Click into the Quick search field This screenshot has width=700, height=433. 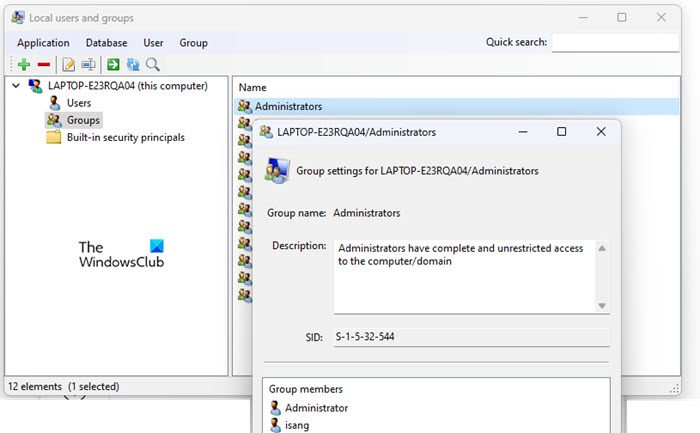[616, 42]
